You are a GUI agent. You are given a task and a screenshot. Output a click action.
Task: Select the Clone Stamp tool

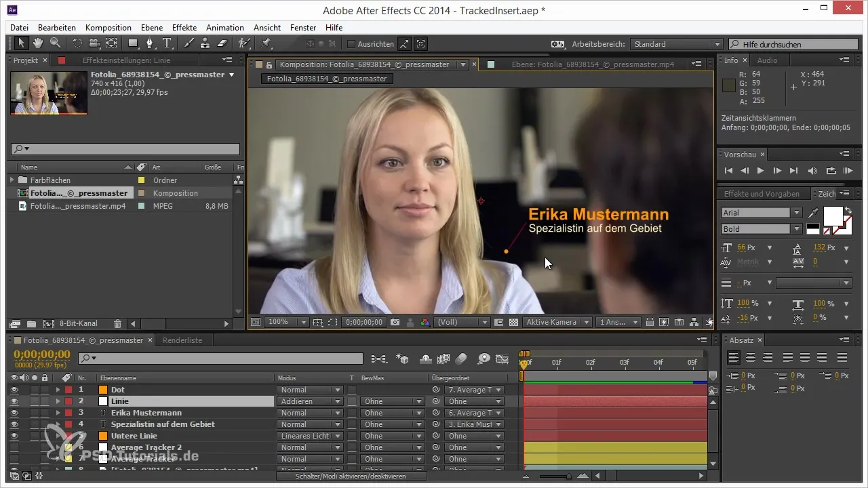point(205,43)
